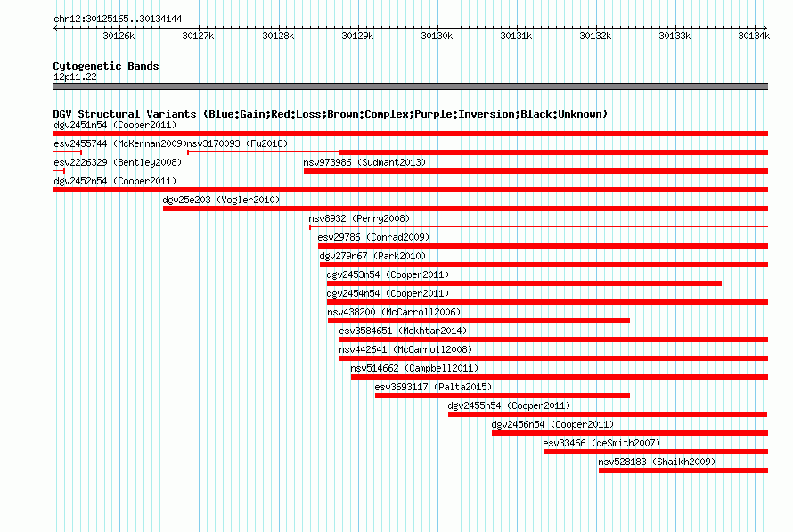Click the red bar under esv3584651
This screenshot has width=793, height=532.
[554, 340]
